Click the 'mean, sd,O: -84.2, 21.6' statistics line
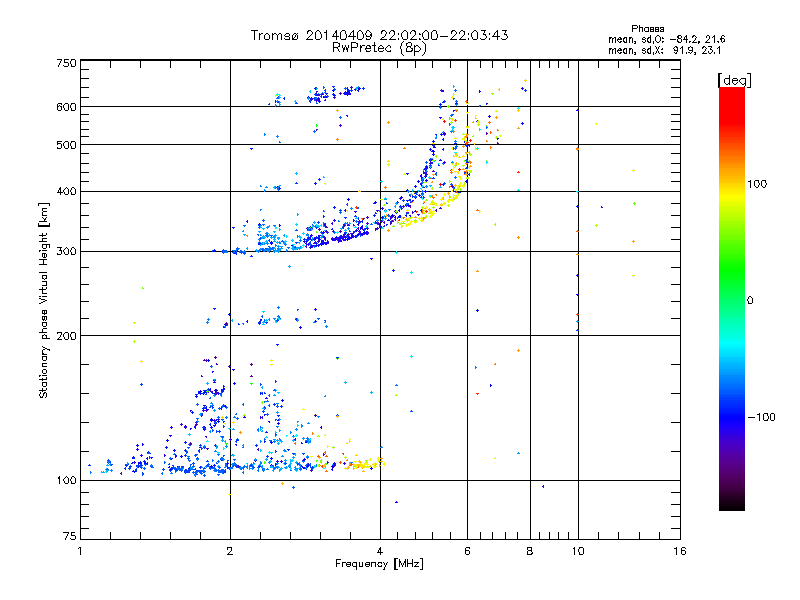 [666, 39]
